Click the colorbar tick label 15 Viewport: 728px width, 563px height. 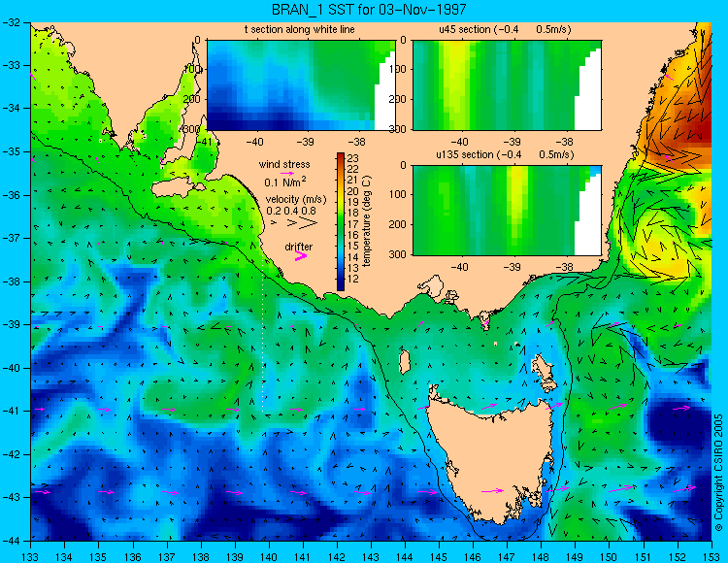tap(353, 246)
